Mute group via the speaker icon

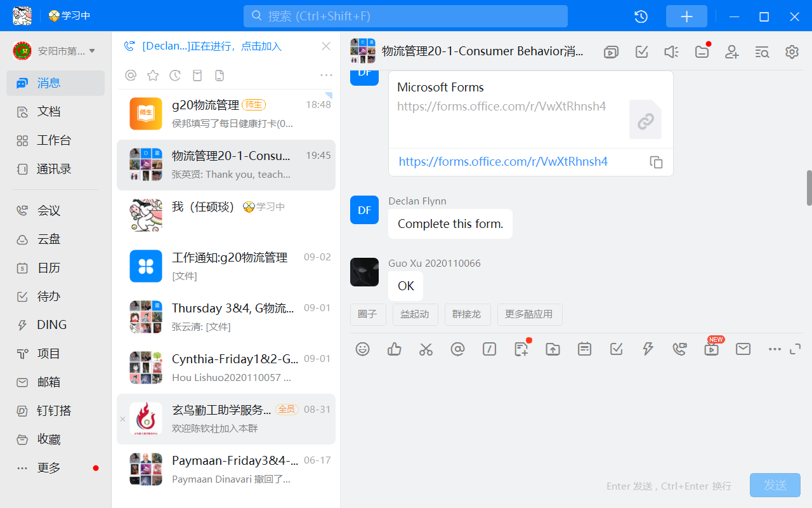coord(671,52)
